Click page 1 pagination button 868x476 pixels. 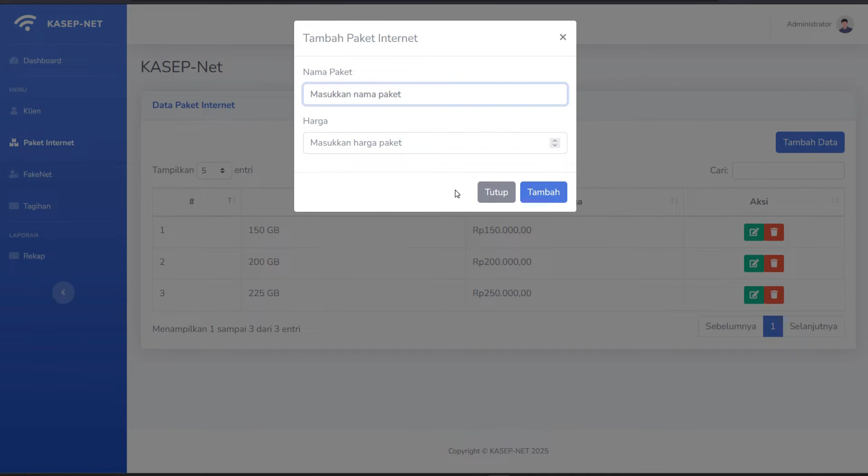773,327
